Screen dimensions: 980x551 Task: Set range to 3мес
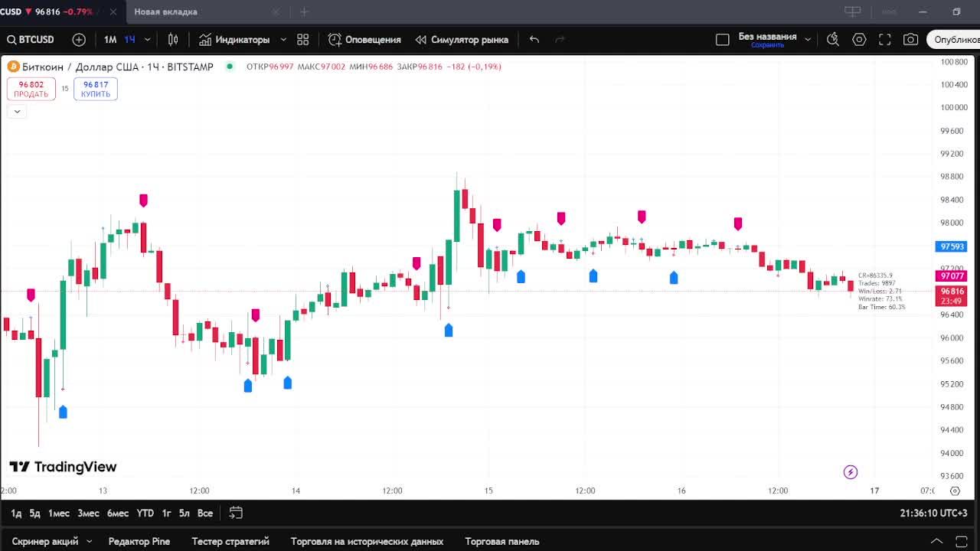tap(89, 513)
